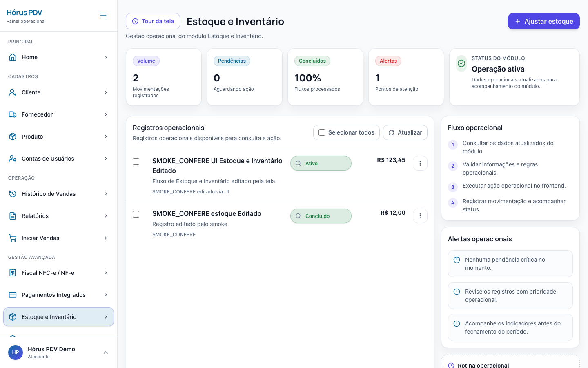Click 'SMOKE_CONFERE editado via UI' text
Viewport: 588px width, 368px height.
191,192
